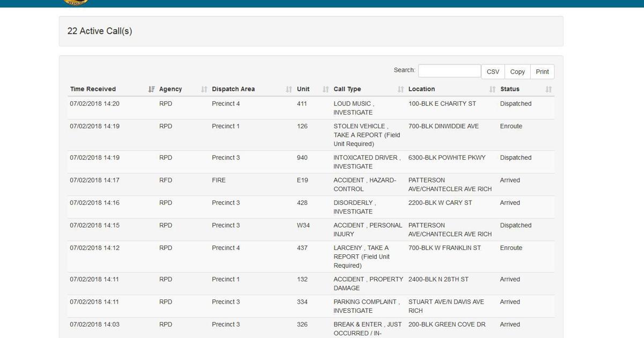Select INTOXICATED DRIVER call type cell
Viewport: 644px width, 338px height.
367,162
